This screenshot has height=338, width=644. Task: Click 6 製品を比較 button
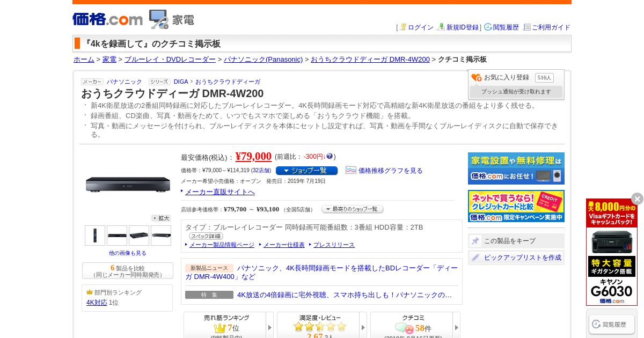tap(128, 270)
